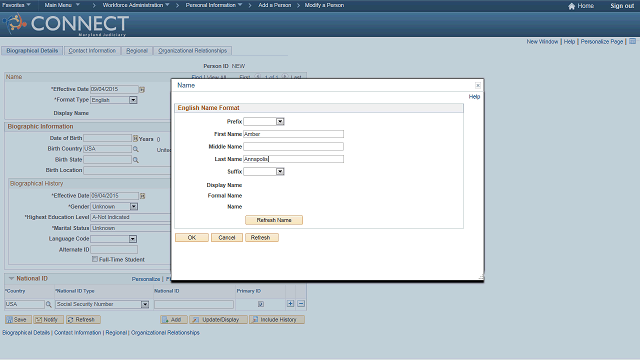
Task: Click the National ID number field
Action: click(x=194, y=304)
